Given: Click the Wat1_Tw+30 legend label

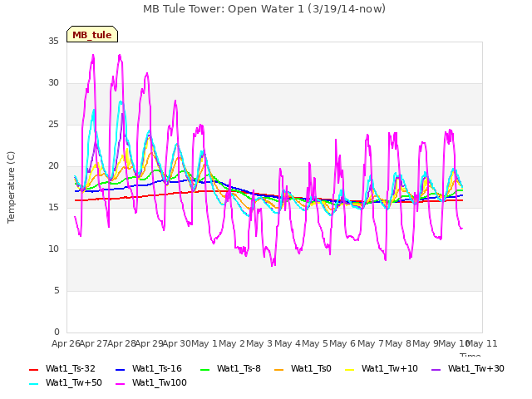Looking at the screenshot, I should 476,368.
